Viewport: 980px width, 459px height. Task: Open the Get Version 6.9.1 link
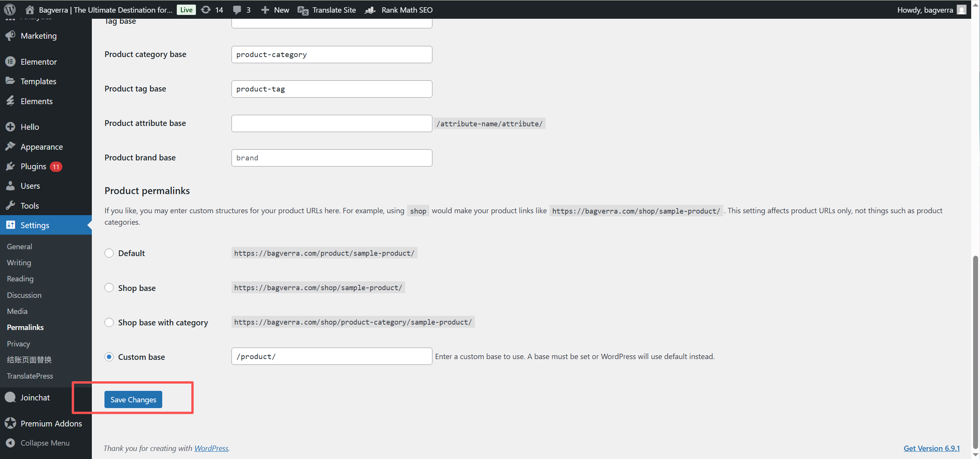[931, 448]
